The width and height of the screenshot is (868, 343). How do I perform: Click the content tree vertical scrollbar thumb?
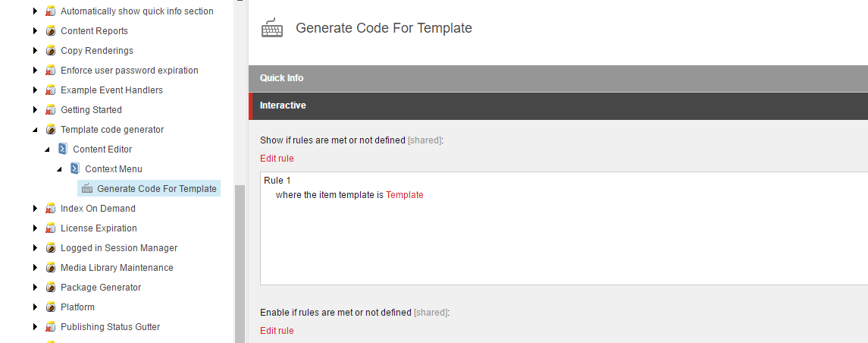point(240,264)
